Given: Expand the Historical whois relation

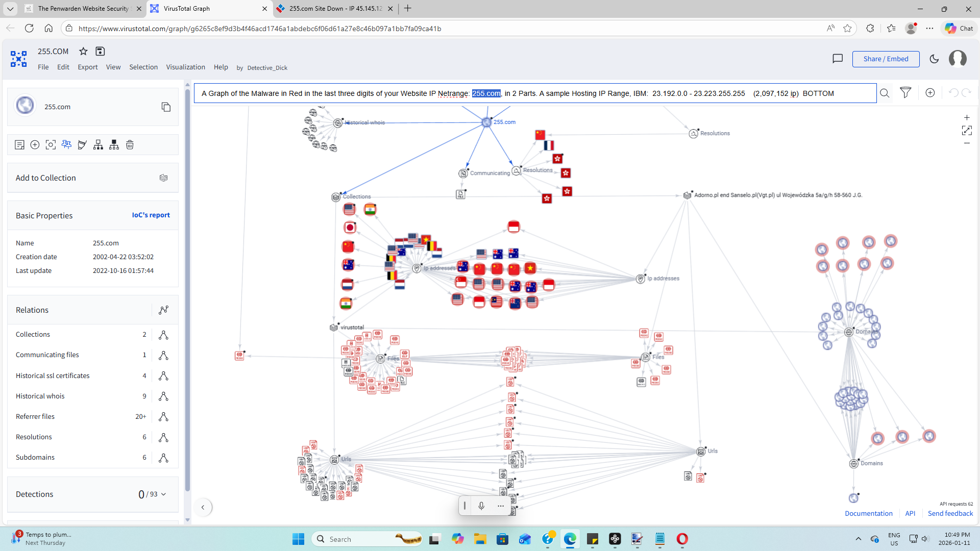Looking at the screenshot, I should (x=163, y=396).
